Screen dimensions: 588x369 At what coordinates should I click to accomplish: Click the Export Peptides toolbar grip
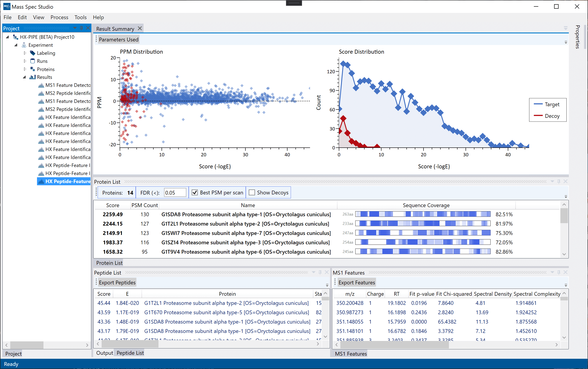coord(96,282)
